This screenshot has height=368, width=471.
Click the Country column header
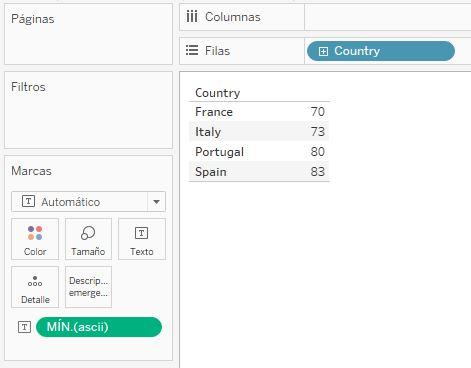tap(218, 93)
